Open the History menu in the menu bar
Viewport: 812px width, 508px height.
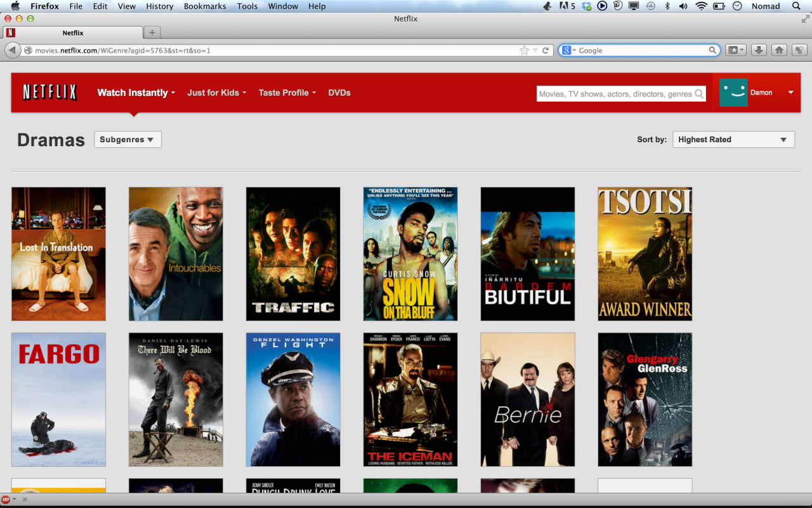(159, 6)
